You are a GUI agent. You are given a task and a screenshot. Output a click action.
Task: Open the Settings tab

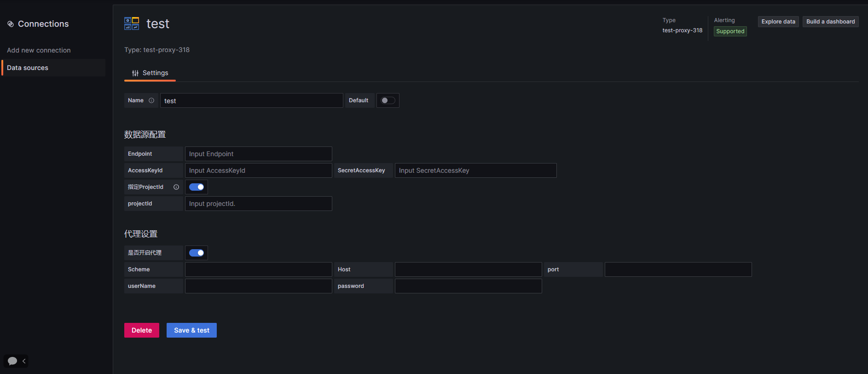click(150, 73)
